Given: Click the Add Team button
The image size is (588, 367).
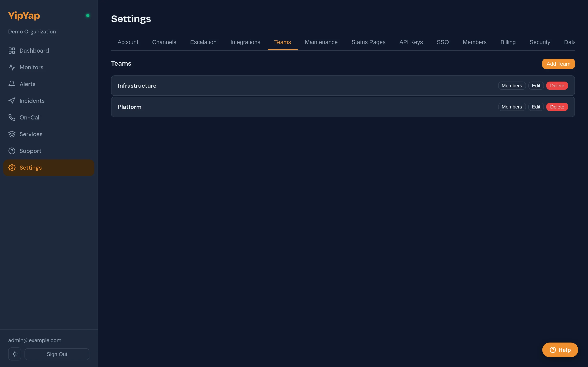Looking at the screenshot, I should pos(558,64).
